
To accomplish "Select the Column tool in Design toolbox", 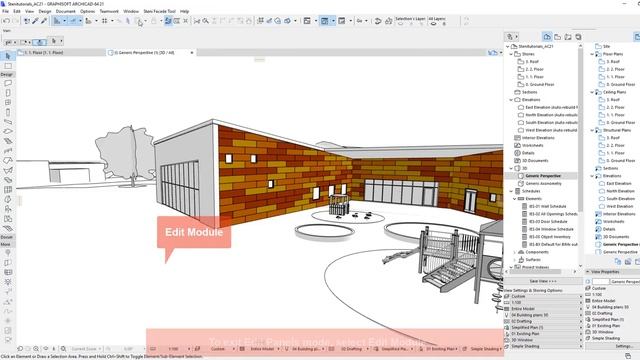I will (x=8, y=112).
